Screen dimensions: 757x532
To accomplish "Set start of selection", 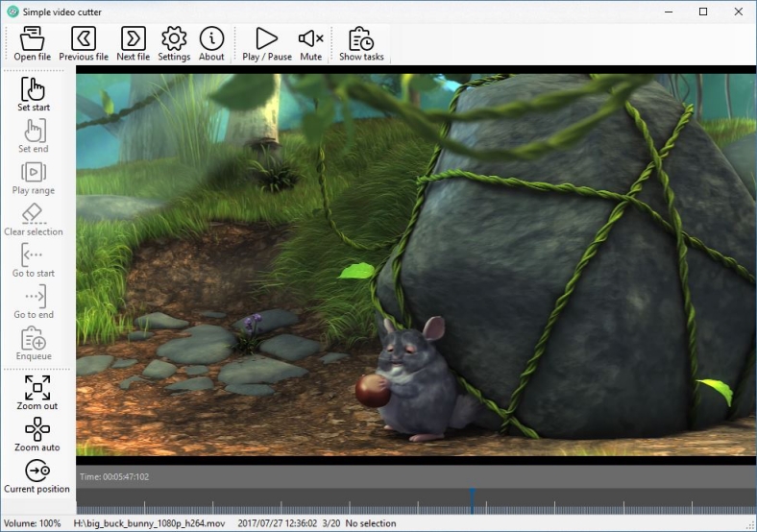I will tap(34, 90).
